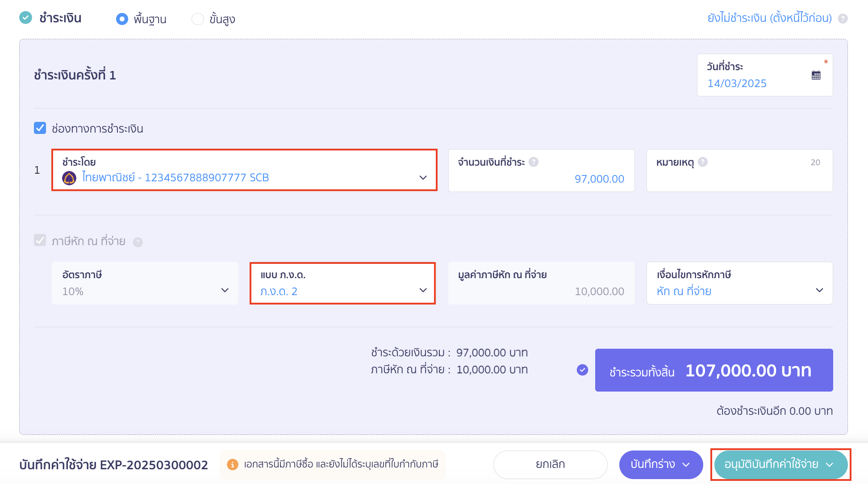Uncheck the ช่องทางการชำระเงิน checkbox

tap(40, 128)
